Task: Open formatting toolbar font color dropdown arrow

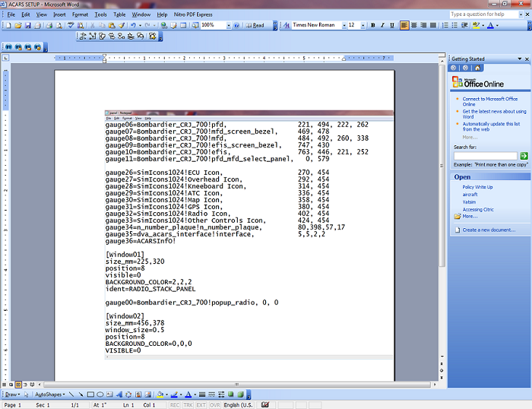Action: pos(497,25)
